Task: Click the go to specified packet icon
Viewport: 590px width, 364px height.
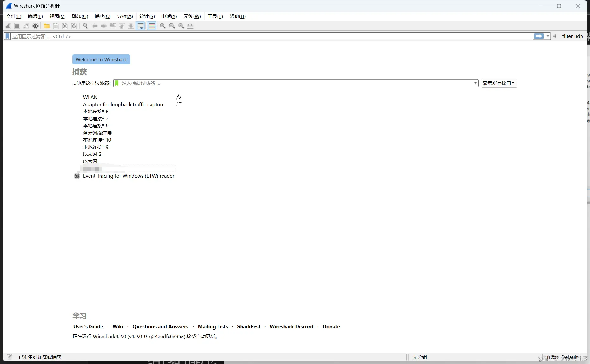Action: click(113, 26)
